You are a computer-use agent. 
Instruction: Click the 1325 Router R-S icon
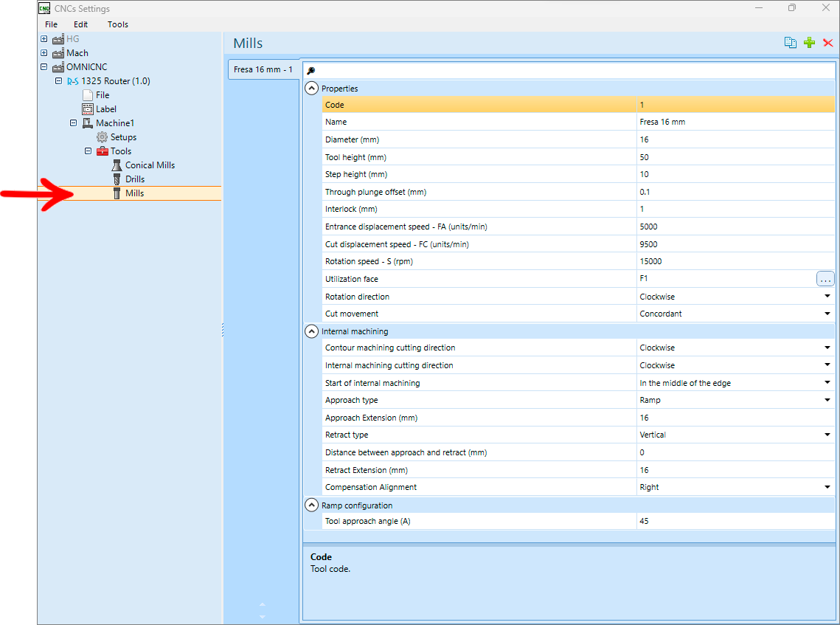point(73,81)
